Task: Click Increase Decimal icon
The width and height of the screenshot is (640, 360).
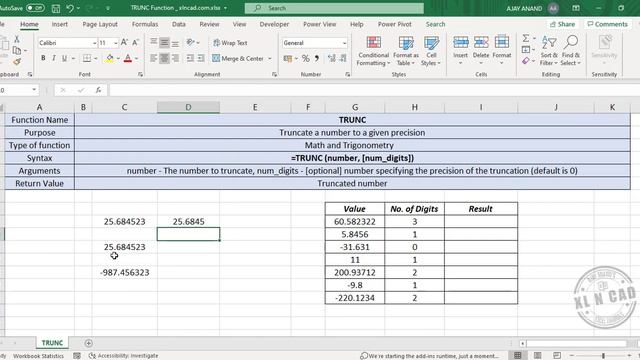Action: click(x=331, y=59)
